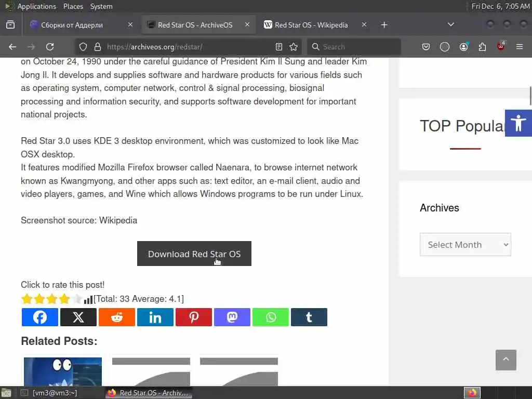Open the second Related Posts thumbnail
Image resolution: width=532 pixels, height=399 pixels.
(x=151, y=371)
